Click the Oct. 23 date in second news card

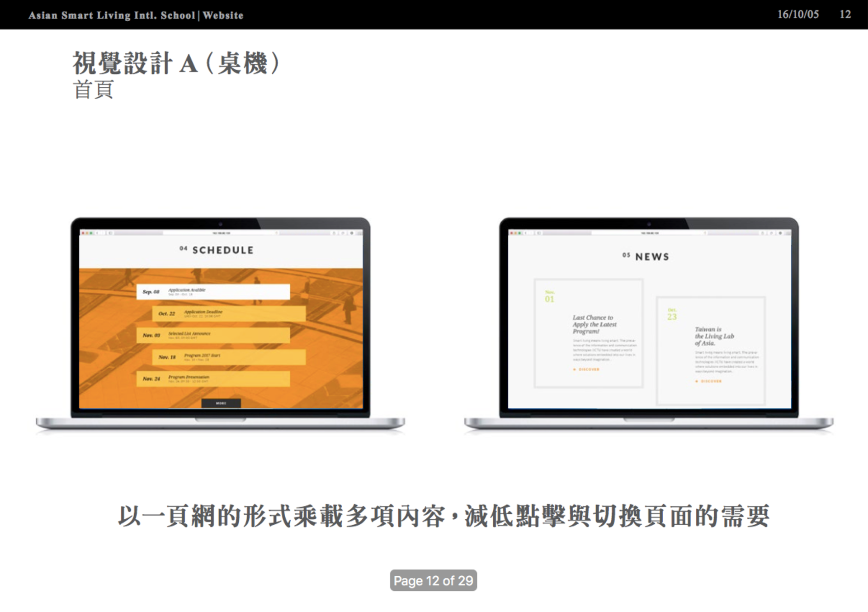point(672,315)
